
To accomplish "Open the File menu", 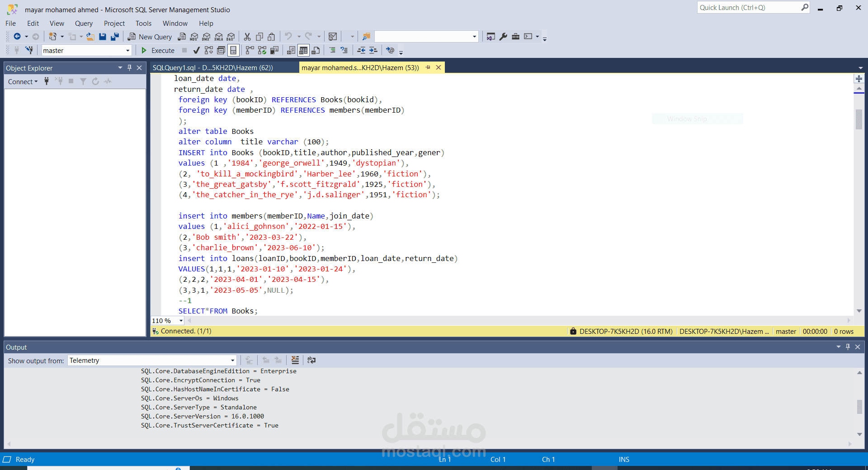I will click(11, 23).
